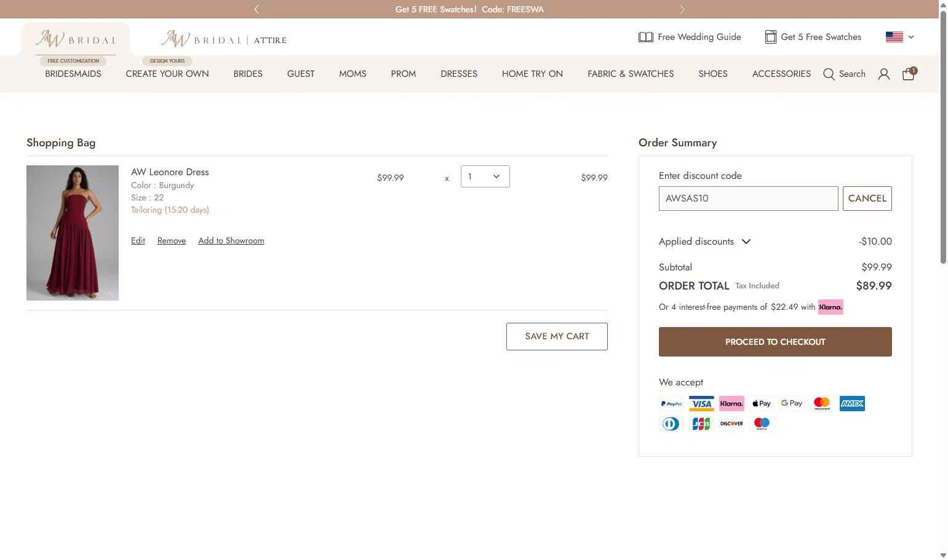Open the Free Wedding Guide link

point(699,37)
